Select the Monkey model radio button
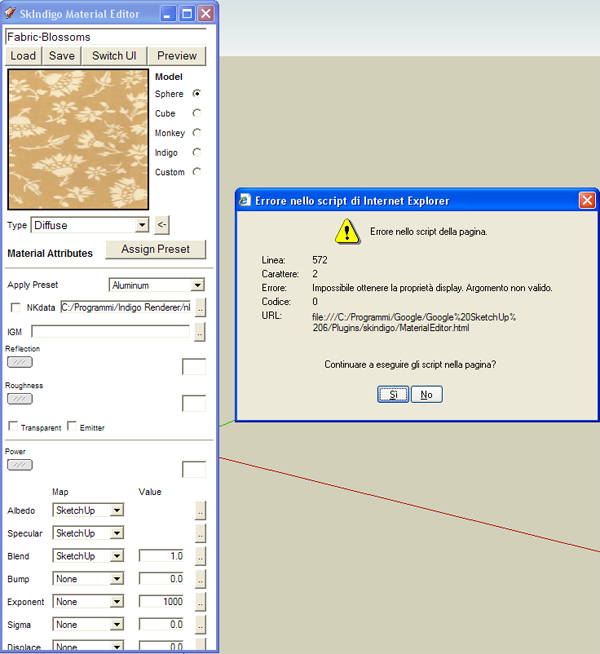Viewport: 600px width, 654px height. tap(197, 133)
